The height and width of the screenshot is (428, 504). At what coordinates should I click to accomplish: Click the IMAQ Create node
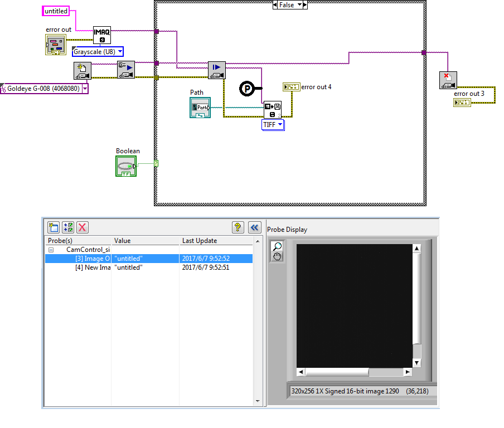tap(101, 35)
